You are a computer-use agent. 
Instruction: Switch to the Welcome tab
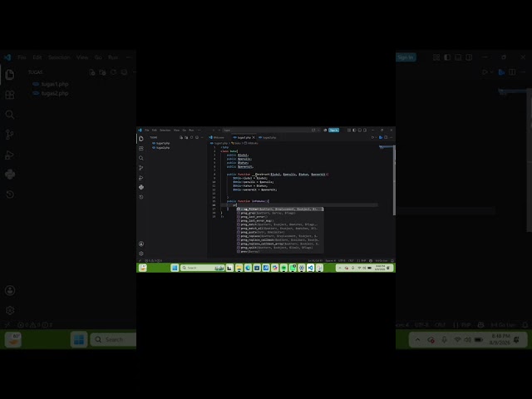click(217, 137)
